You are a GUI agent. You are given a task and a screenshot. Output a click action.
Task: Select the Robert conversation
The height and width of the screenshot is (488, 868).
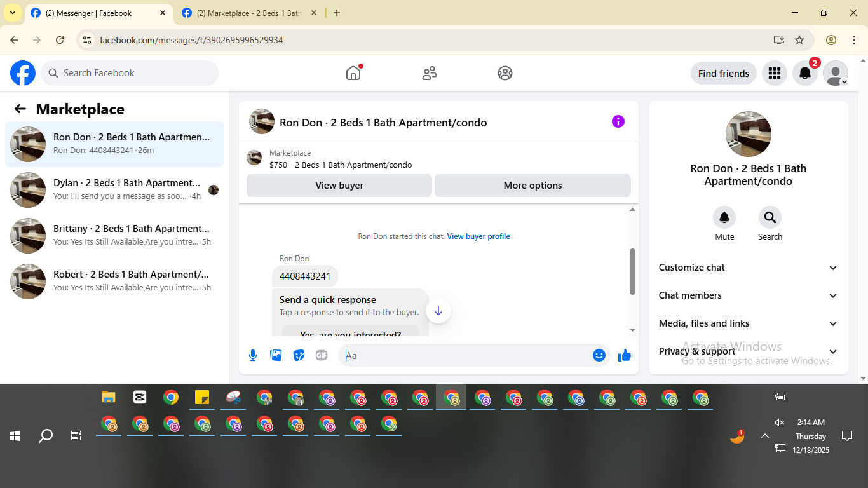114,281
